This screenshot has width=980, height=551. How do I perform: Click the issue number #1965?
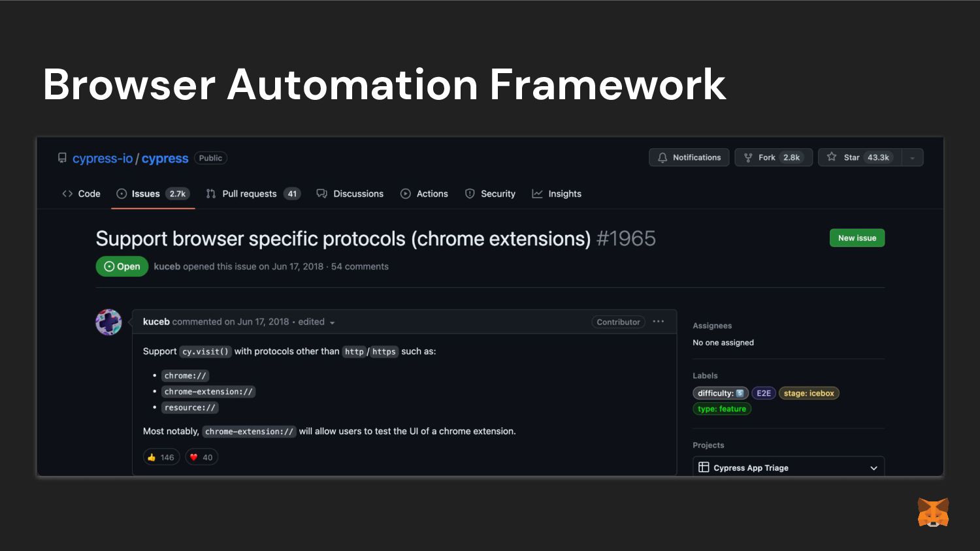(626, 239)
